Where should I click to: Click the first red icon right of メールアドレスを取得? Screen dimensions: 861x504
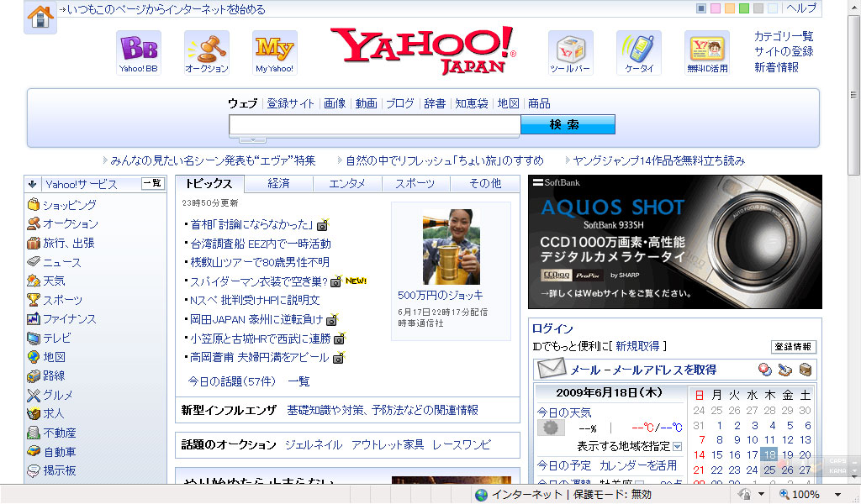pos(765,370)
